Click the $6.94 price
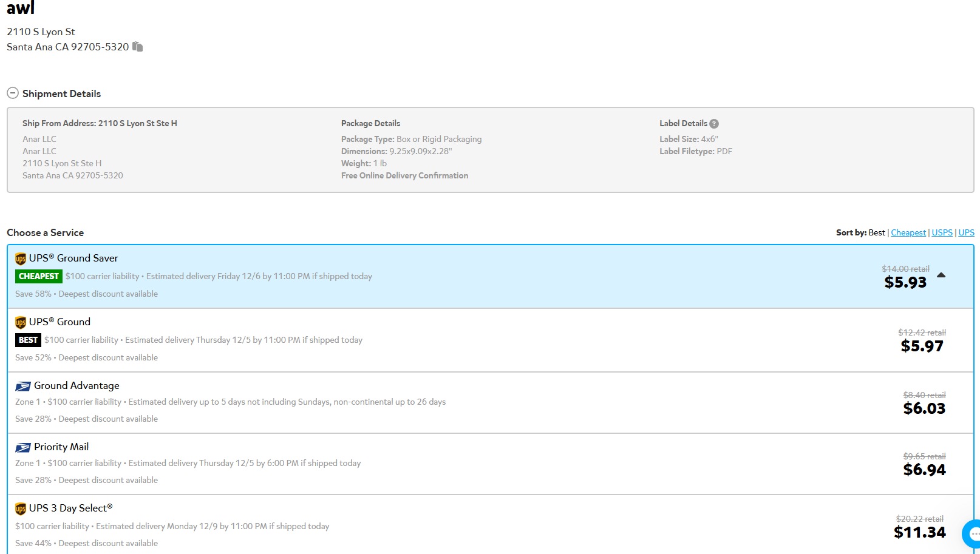The image size is (980, 554). [x=924, y=470]
